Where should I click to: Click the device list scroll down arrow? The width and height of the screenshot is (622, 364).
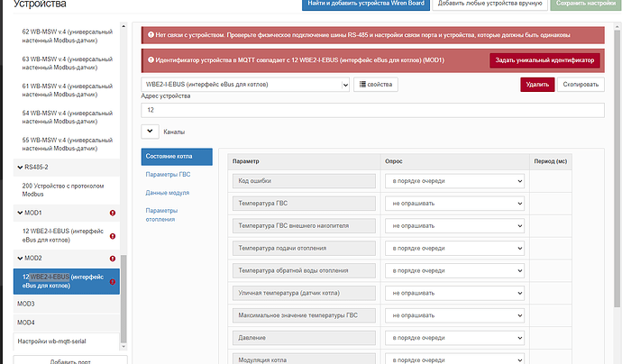coord(123,347)
